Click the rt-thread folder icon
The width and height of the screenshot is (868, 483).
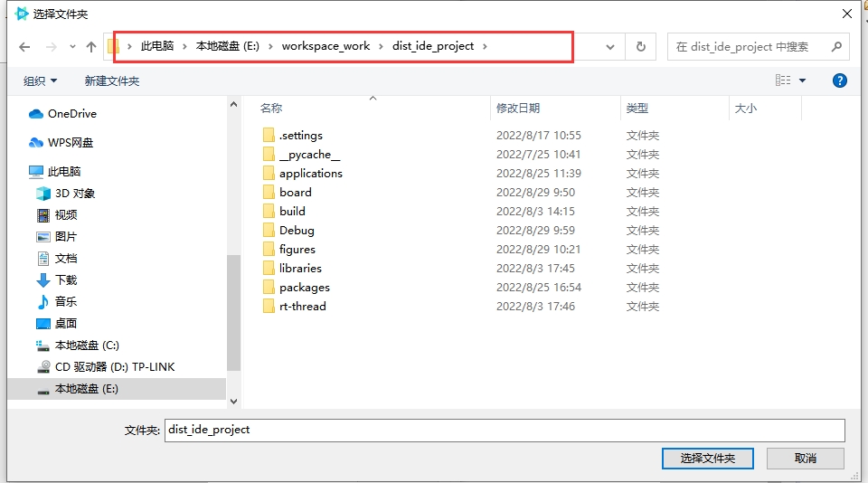pyautogui.click(x=269, y=307)
